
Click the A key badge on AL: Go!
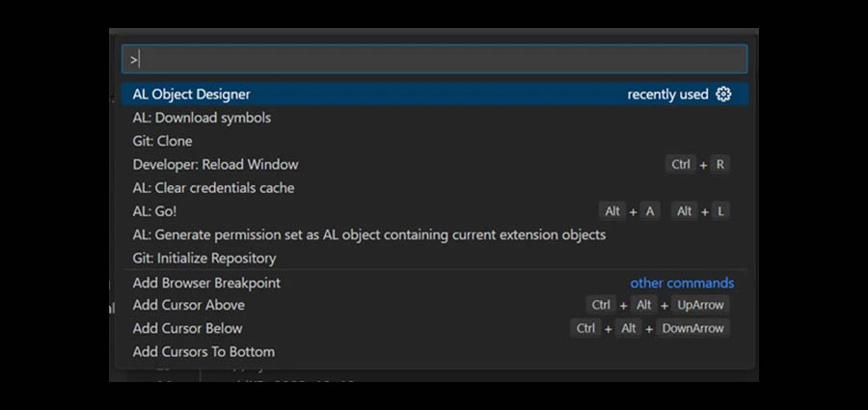point(650,211)
